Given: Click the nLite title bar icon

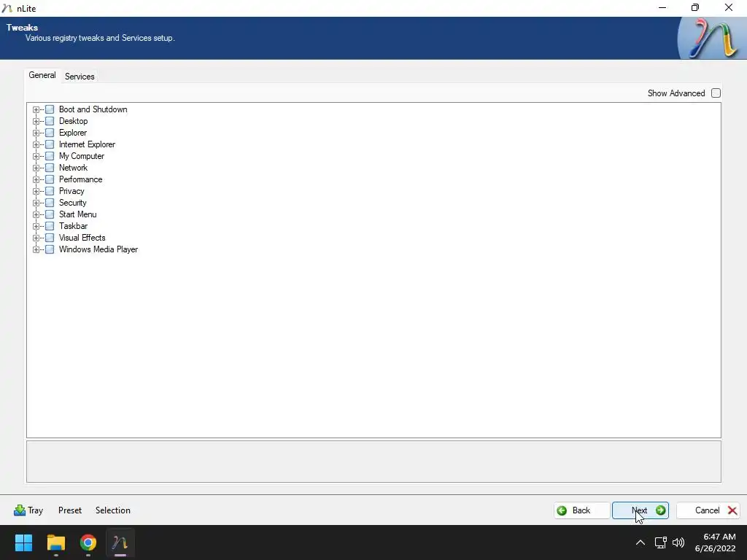Looking at the screenshot, I should coord(7,8).
